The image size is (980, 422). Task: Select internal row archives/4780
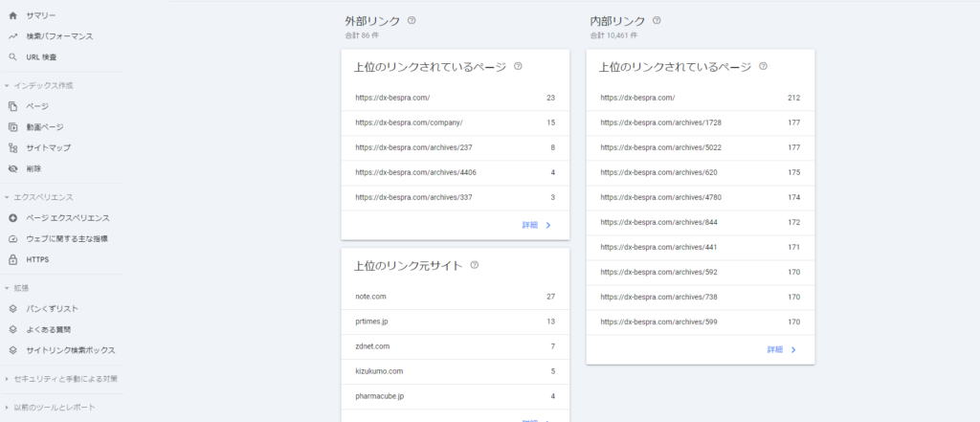point(700,198)
